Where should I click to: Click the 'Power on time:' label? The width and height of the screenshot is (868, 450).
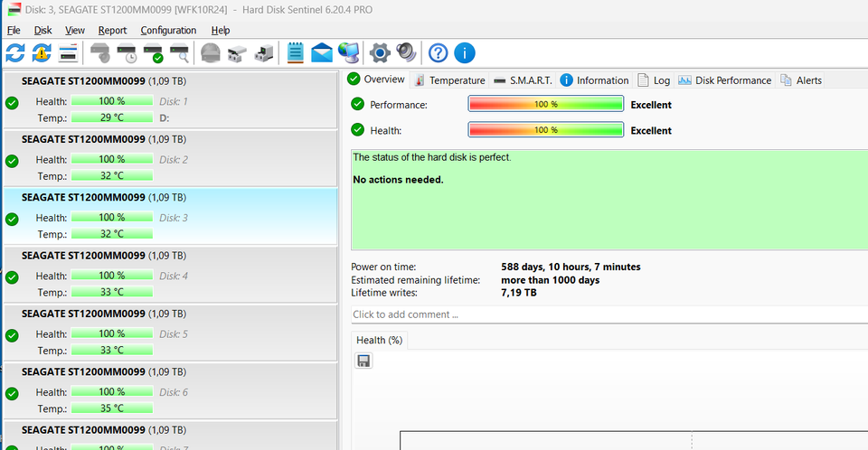383,267
